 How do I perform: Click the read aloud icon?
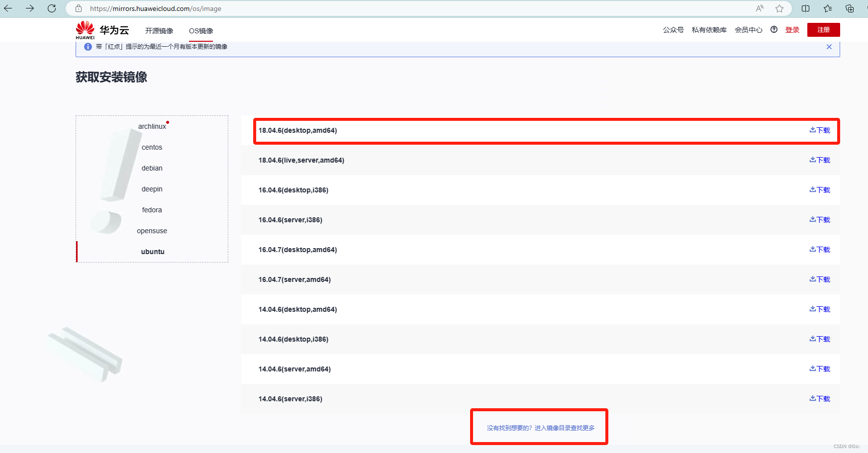(760, 8)
